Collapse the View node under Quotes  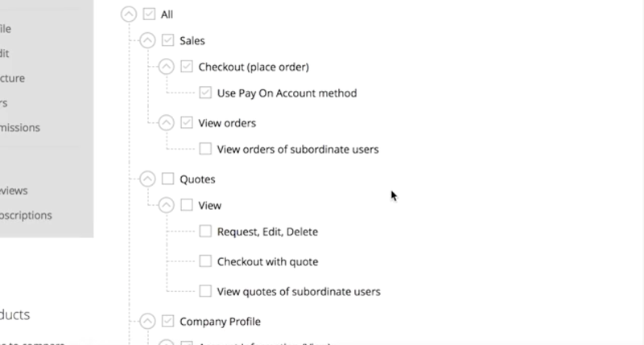[x=167, y=205]
